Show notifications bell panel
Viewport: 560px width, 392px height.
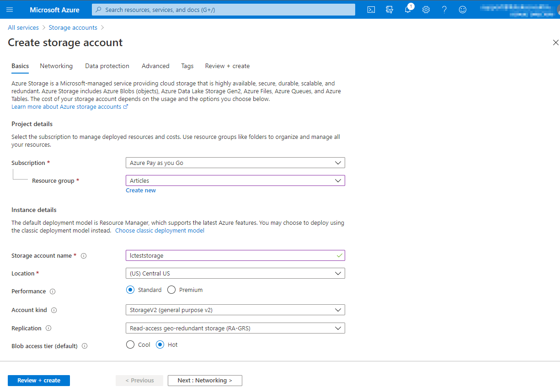click(x=408, y=10)
